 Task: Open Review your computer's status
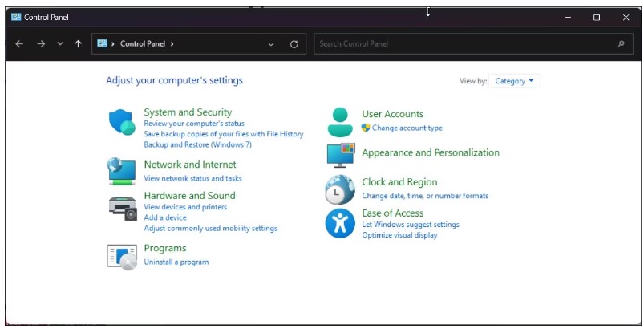[x=194, y=124]
